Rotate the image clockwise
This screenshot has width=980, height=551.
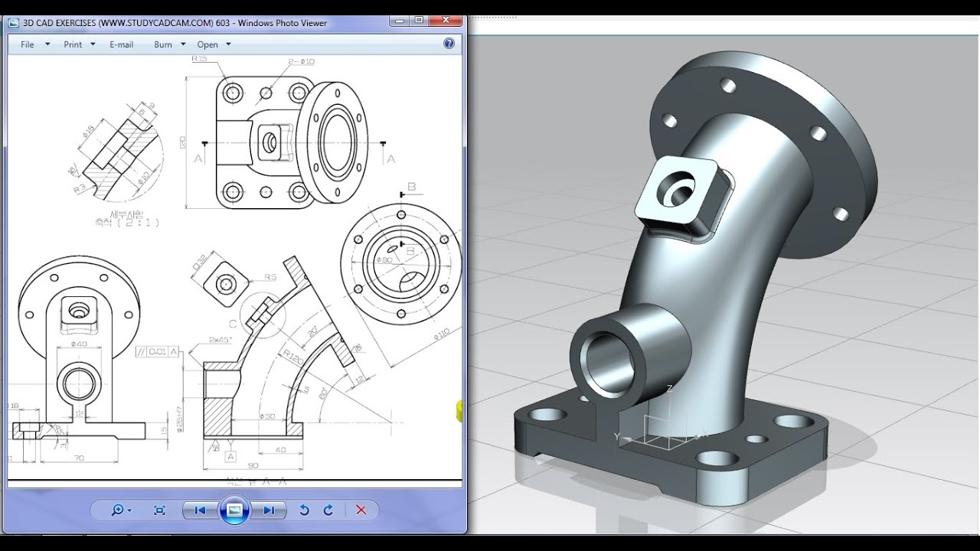[x=328, y=510]
